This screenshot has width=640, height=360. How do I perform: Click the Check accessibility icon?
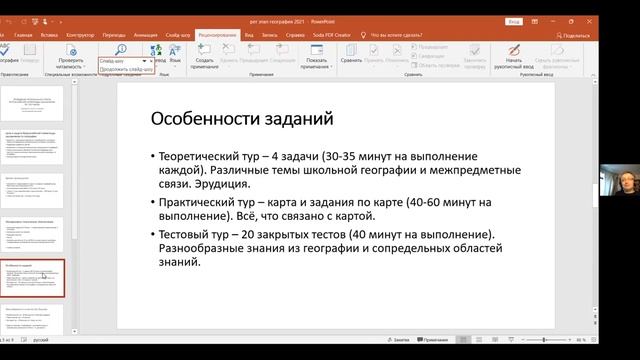point(71,50)
